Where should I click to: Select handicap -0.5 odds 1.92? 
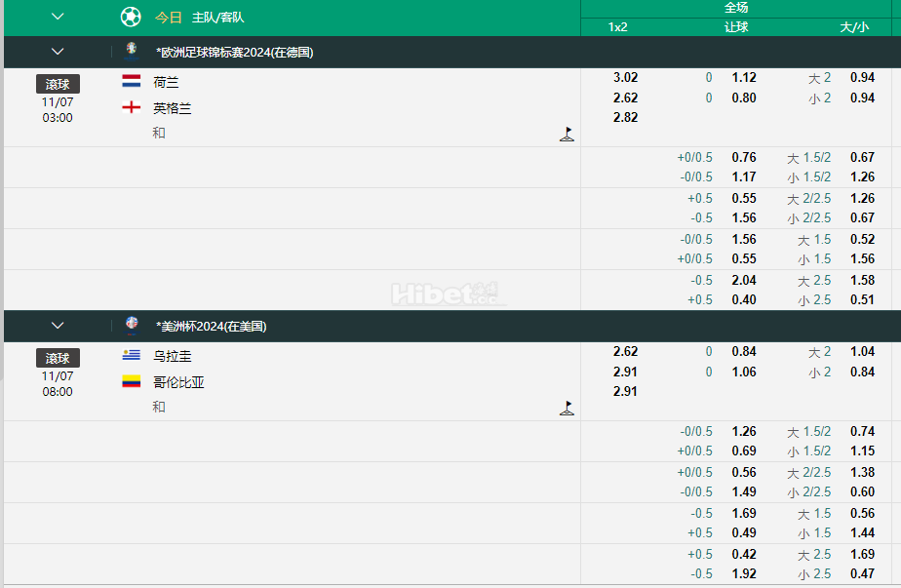click(x=744, y=574)
